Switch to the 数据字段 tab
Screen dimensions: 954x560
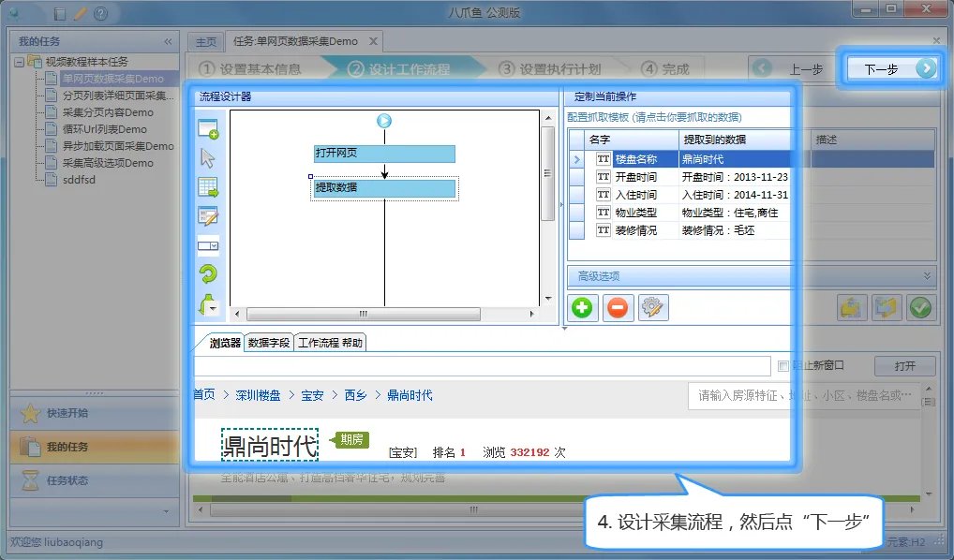click(268, 341)
